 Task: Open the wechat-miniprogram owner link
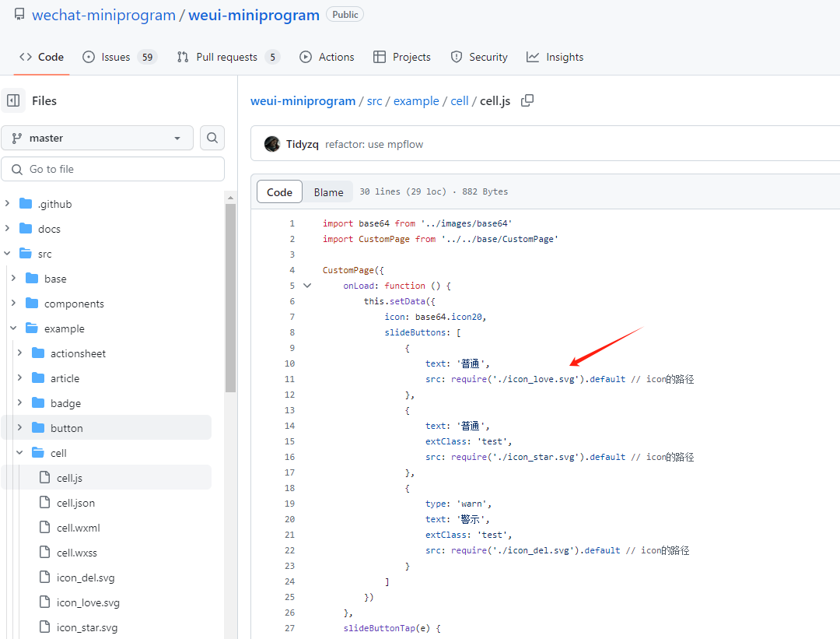(104, 15)
